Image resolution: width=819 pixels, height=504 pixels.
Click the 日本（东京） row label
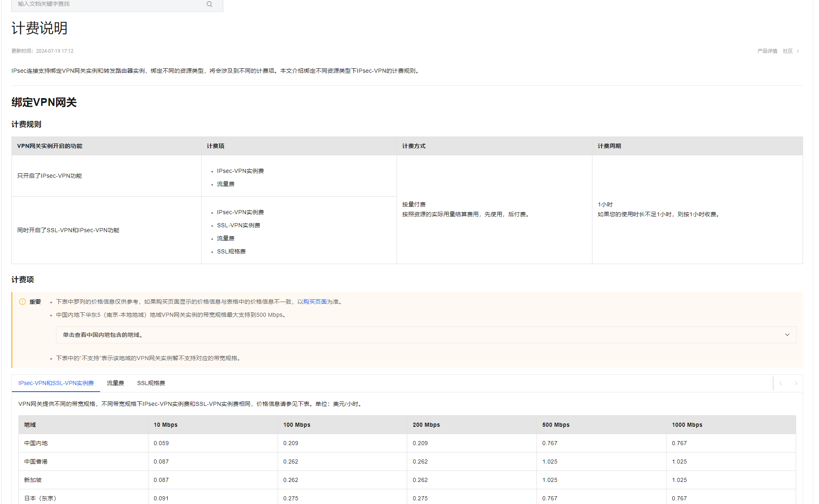tap(40, 498)
